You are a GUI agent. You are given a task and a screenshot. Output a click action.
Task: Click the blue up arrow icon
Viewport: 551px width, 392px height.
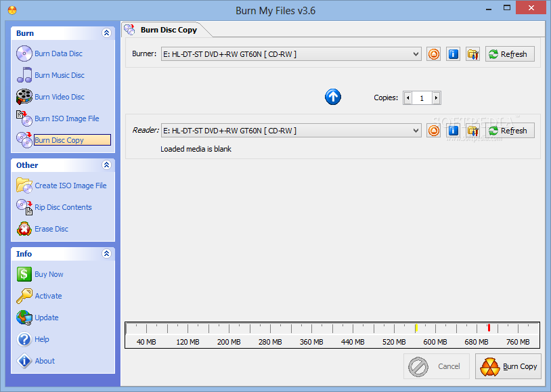[x=333, y=97]
